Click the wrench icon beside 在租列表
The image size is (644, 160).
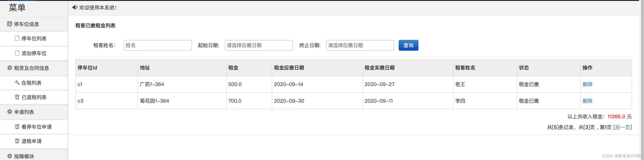tap(17, 82)
